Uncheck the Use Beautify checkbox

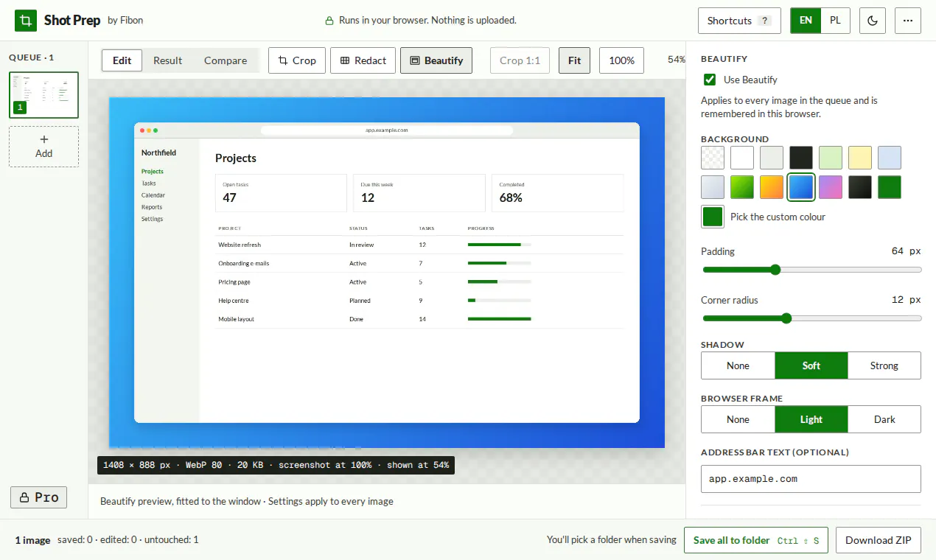710,80
